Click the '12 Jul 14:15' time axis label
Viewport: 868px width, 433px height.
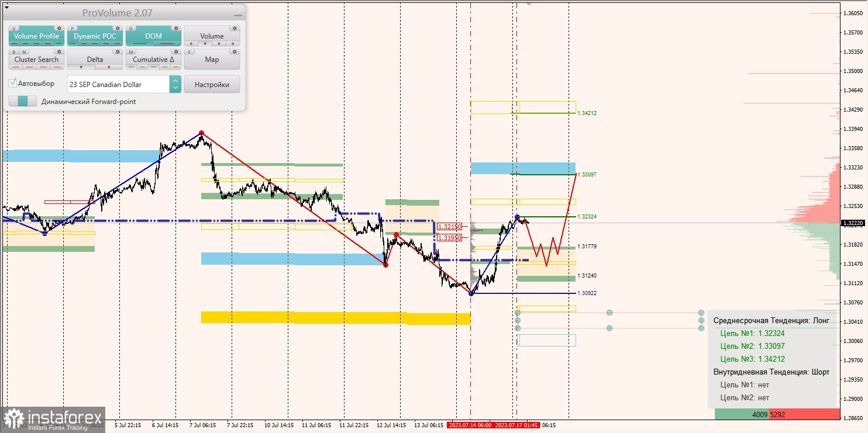coord(391,425)
